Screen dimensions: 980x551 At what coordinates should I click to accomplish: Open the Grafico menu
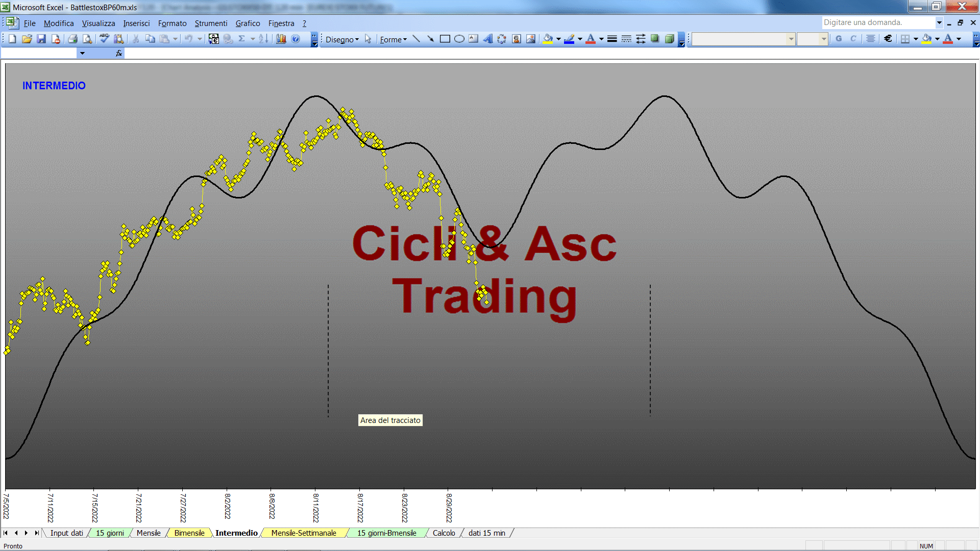click(248, 23)
